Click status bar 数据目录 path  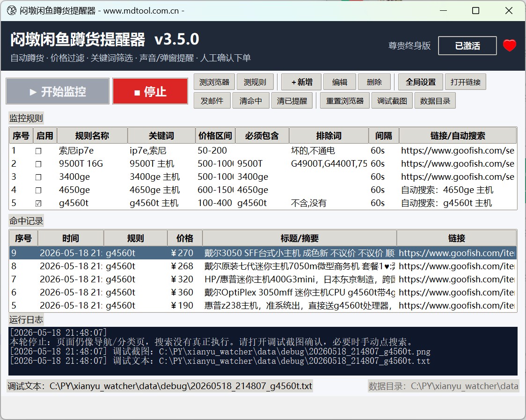pos(443,386)
